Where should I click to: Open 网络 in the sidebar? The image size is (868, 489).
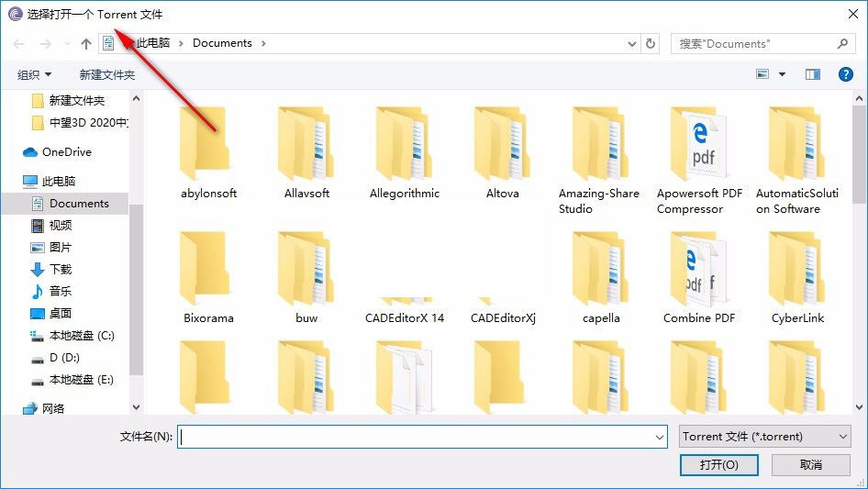pos(44,408)
